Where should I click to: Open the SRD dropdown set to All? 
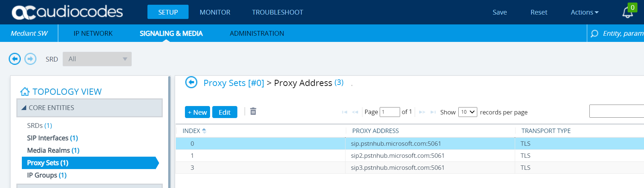(97, 59)
